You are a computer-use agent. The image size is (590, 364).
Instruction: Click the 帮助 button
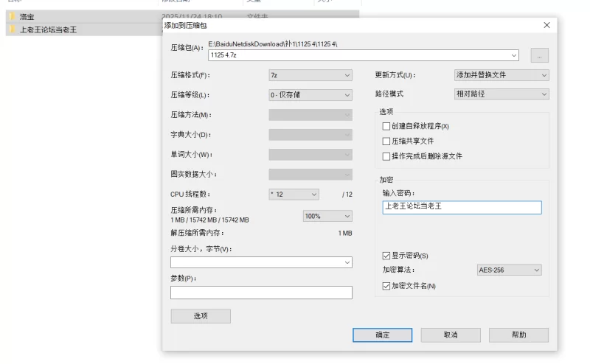pyautogui.click(x=518, y=335)
